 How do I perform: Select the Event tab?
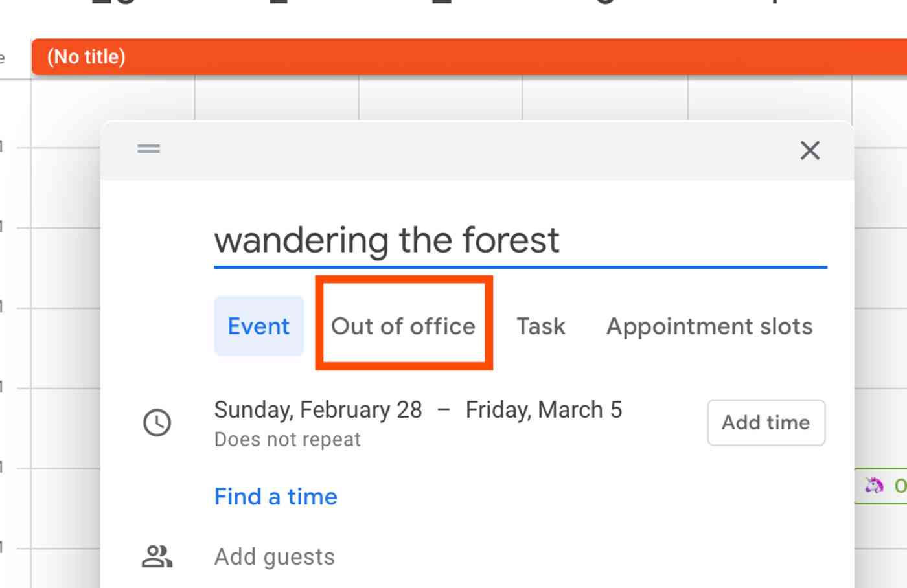point(258,326)
